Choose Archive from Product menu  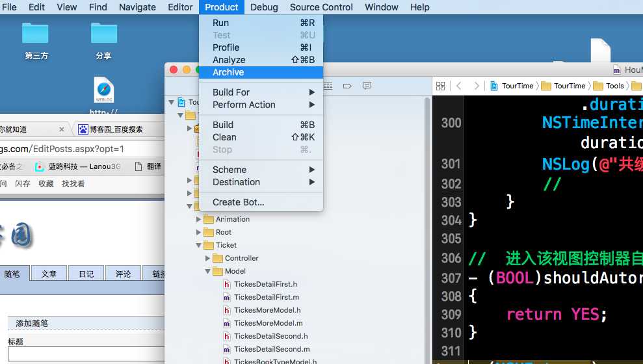261,72
